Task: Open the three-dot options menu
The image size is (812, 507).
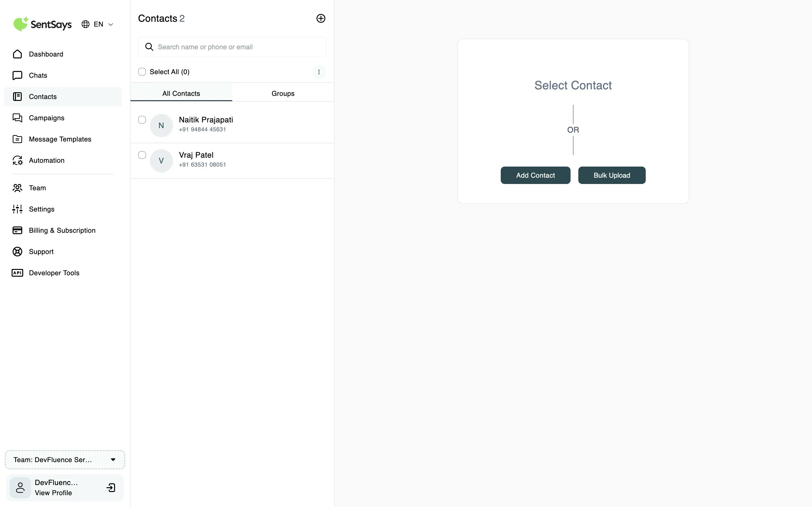Action: tap(319, 72)
